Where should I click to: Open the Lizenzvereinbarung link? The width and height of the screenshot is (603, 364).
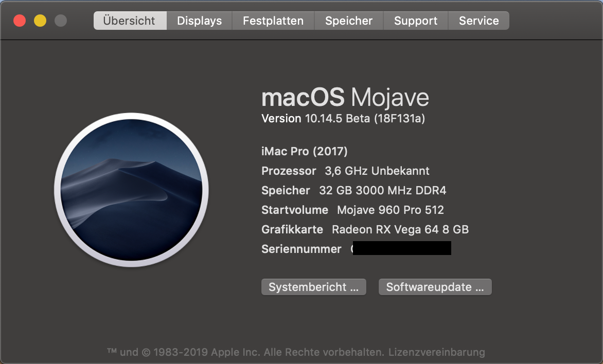tap(436, 352)
